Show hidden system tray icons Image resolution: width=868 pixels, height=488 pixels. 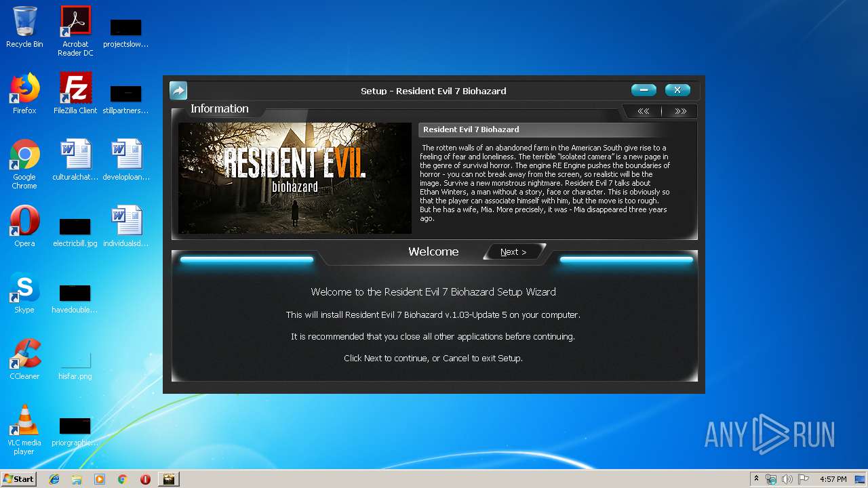coord(756,479)
